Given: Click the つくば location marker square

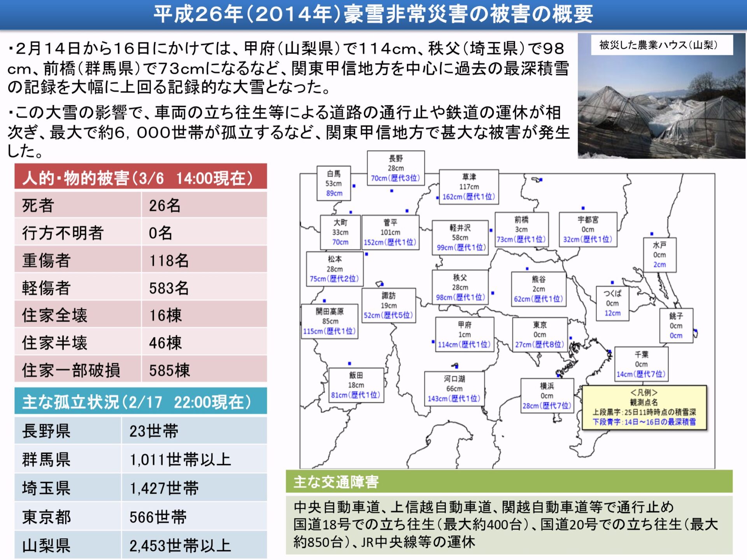Looking at the screenshot, I should coord(612,283).
